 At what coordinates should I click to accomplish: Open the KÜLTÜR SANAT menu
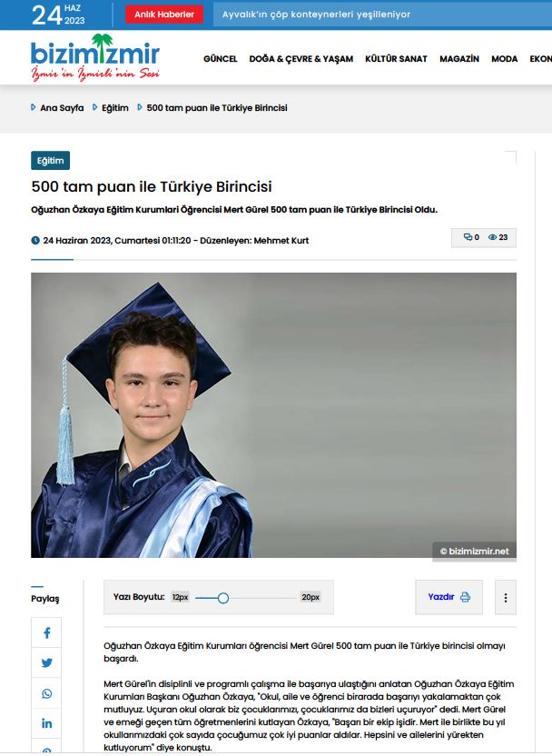[396, 59]
